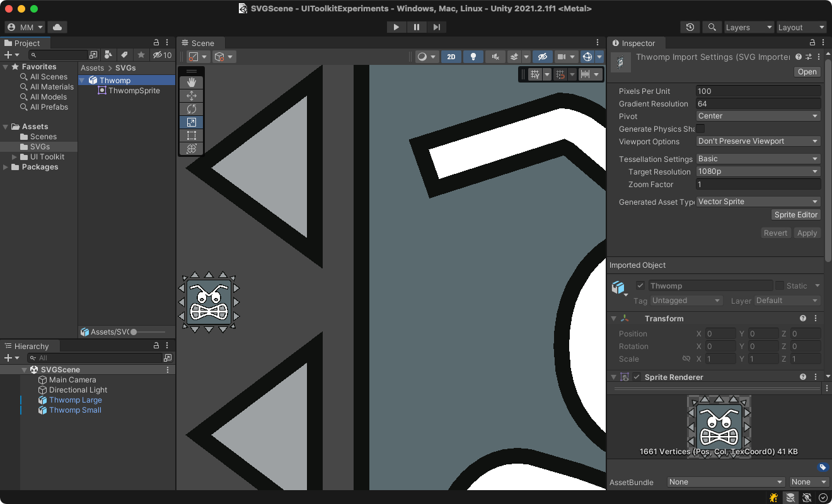Open the Tag Untagged dropdown
832x504 pixels.
coord(686,301)
